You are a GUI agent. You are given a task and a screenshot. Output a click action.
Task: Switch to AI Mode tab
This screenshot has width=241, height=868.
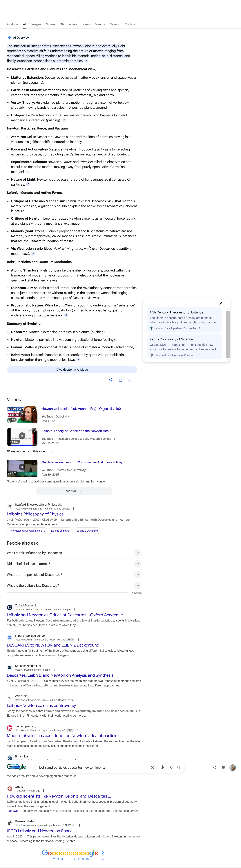pyautogui.click(x=12, y=24)
